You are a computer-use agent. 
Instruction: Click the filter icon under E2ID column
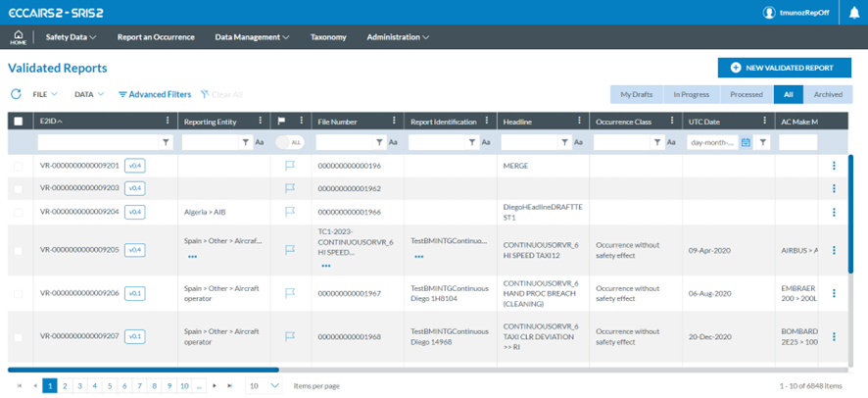(x=166, y=142)
